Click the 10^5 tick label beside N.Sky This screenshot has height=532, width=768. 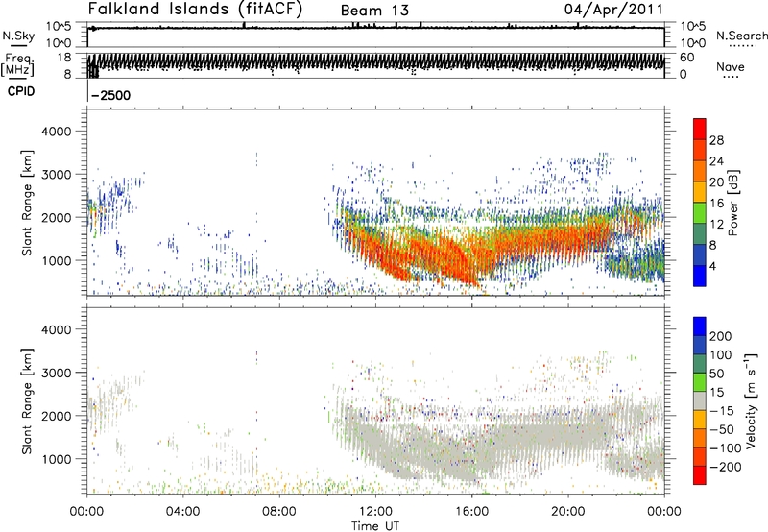pyautogui.click(x=59, y=27)
